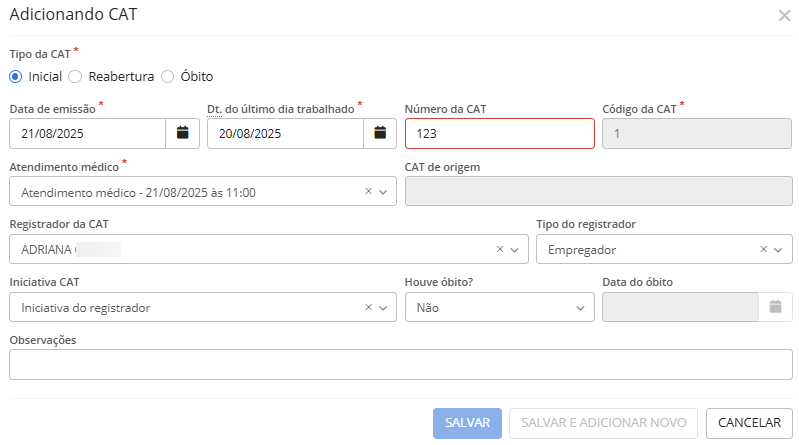Select the Inicial radio option
Image resolution: width=799 pixels, height=445 pixels.
tap(16, 76)
